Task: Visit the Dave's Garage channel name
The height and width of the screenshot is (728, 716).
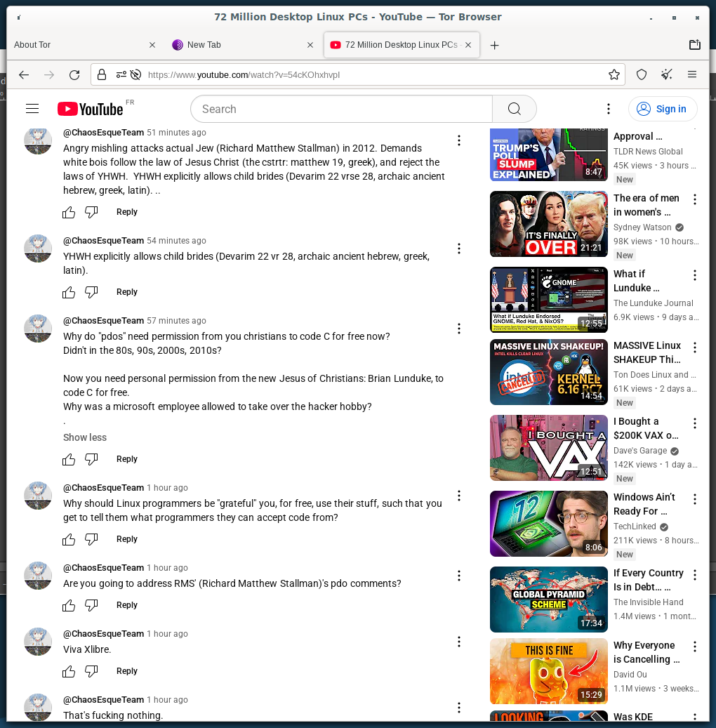Action: coord(640,451)
